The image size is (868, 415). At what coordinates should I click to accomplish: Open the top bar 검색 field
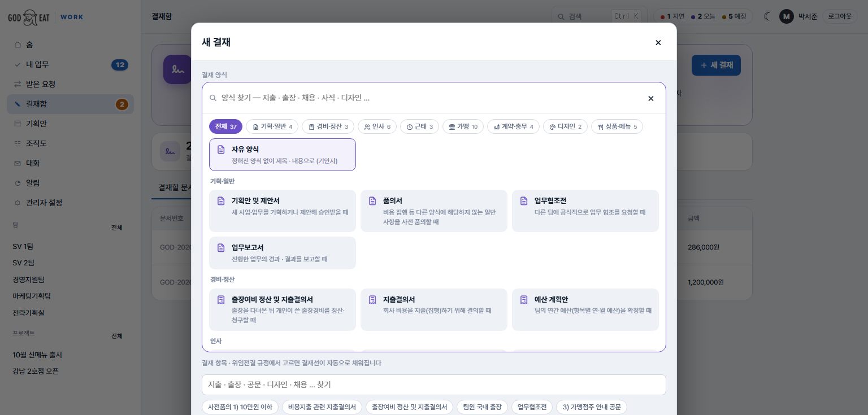click(598, 16)
